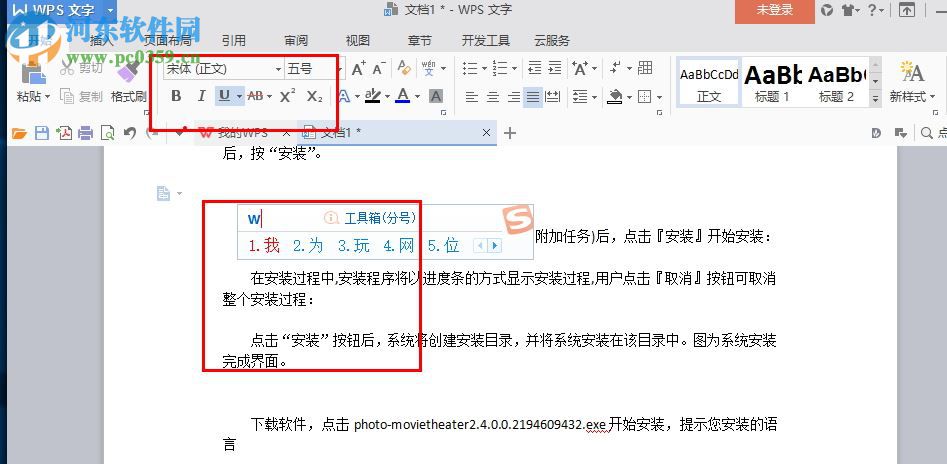The image size is (947, 464).
Task: Apply strikethrough AB formatting
Action: click(255, 96)
